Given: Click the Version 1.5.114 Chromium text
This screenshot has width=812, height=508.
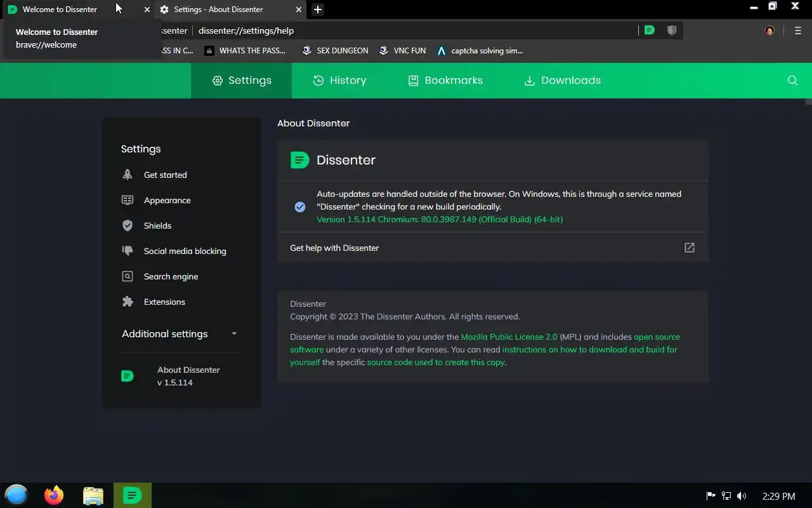Looking at the screenshot, I should (x=440, y=219).
